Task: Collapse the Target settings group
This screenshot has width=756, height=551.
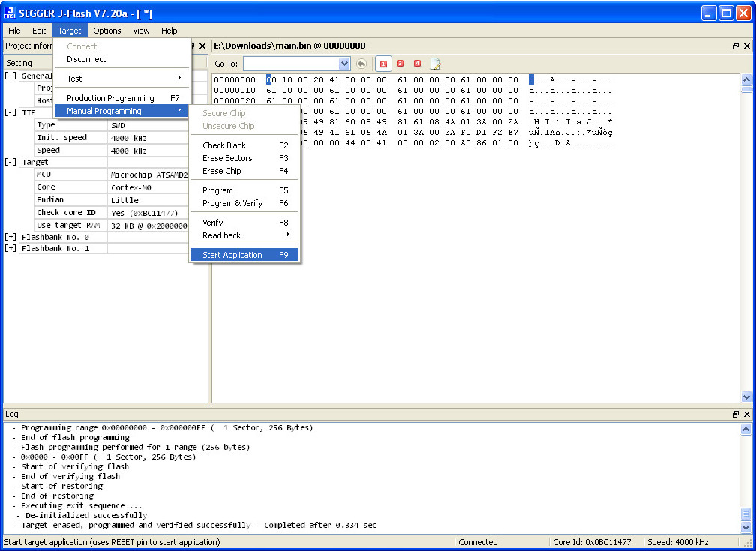Action: point(10,162)
